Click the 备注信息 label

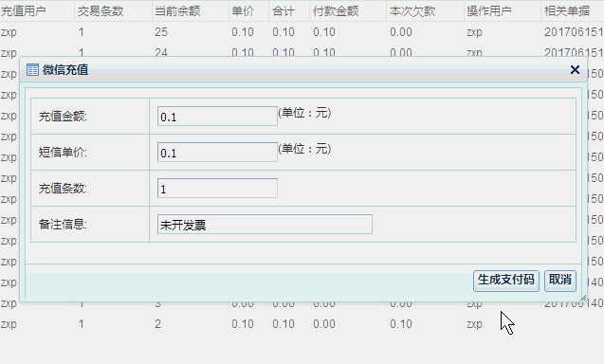63,224
